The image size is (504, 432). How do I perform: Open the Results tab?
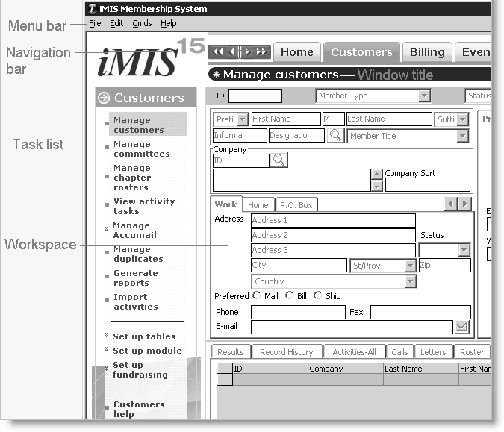point(231,352)
